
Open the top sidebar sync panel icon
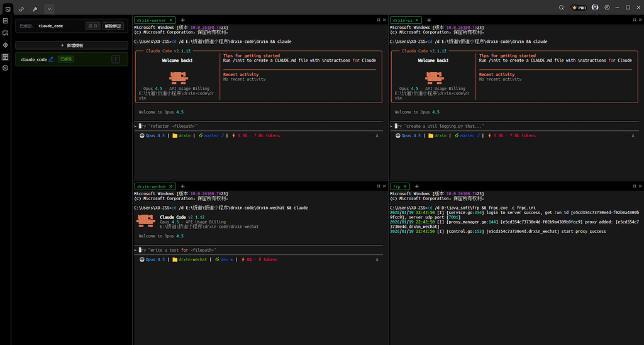[x=5, y=21]
